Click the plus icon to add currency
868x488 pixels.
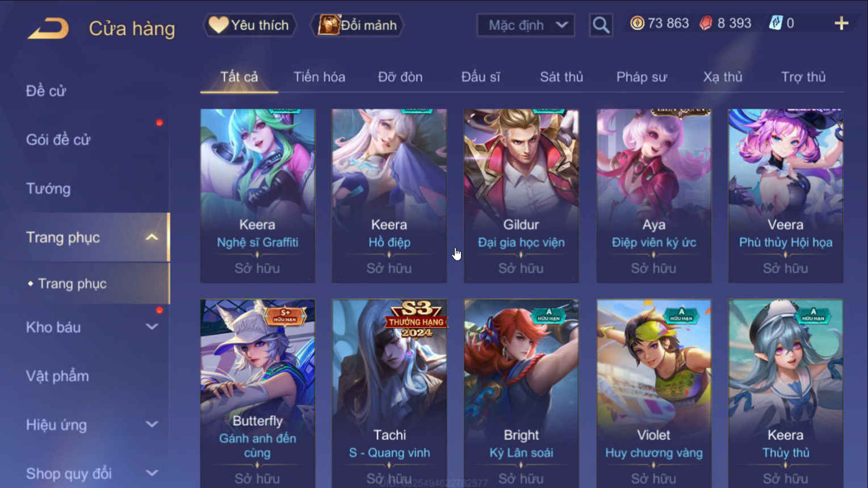coord(841,23)
